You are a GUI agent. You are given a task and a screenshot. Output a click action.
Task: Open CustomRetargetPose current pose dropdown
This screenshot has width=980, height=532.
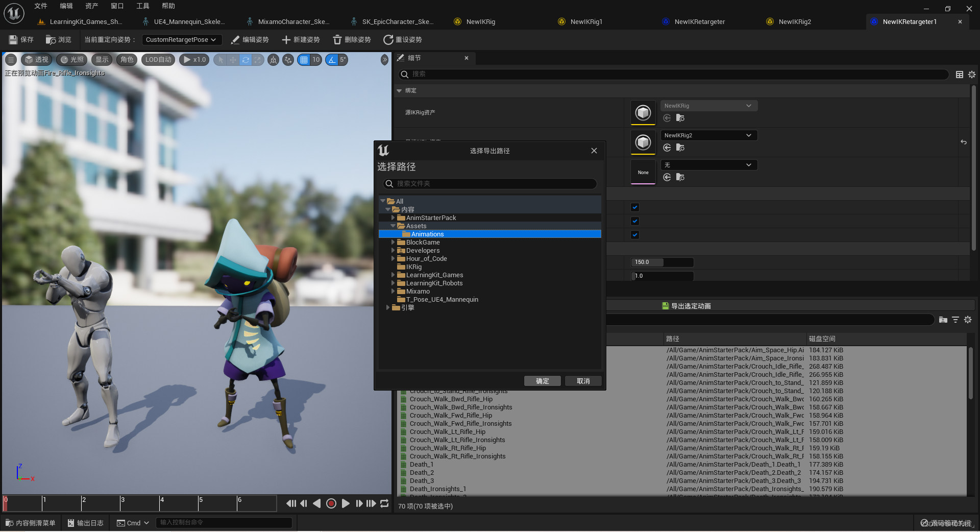point(181,40)
